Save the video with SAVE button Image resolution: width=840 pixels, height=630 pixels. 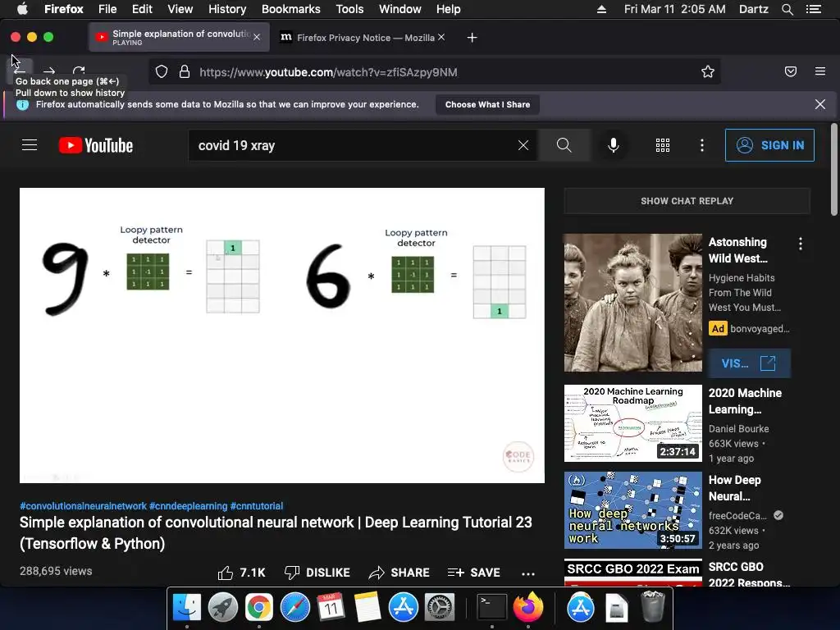(x=473, y=573)
